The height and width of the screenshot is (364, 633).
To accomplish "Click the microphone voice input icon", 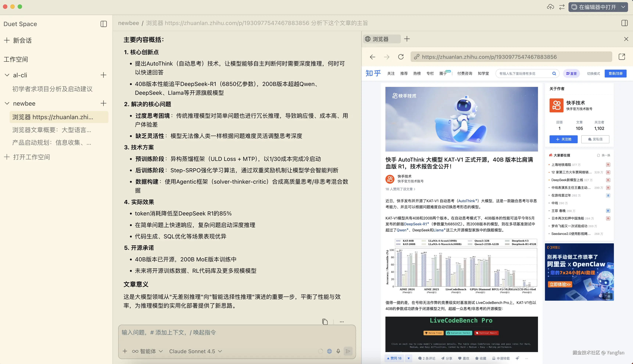I will [338, 351].
